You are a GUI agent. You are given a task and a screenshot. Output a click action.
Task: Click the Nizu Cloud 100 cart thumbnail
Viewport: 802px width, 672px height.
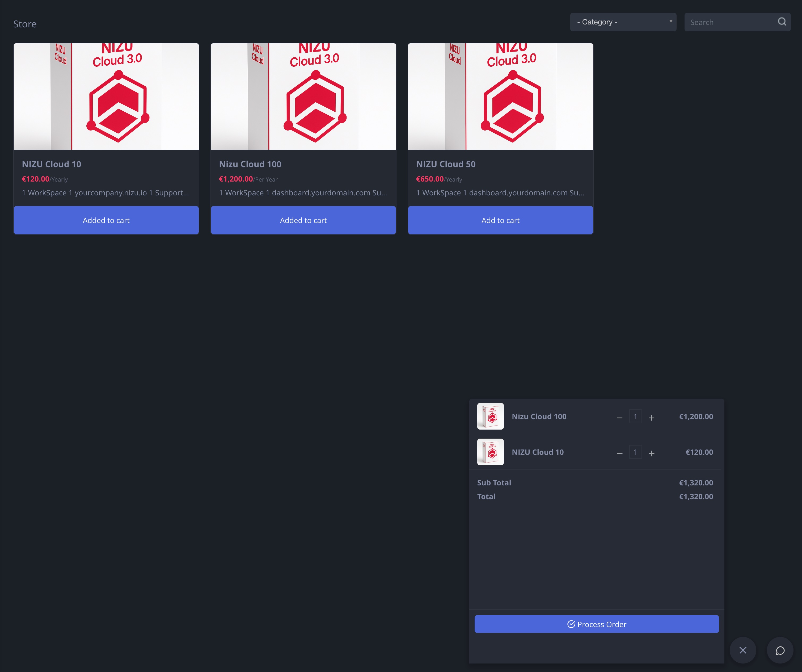(x=490, y=417)
